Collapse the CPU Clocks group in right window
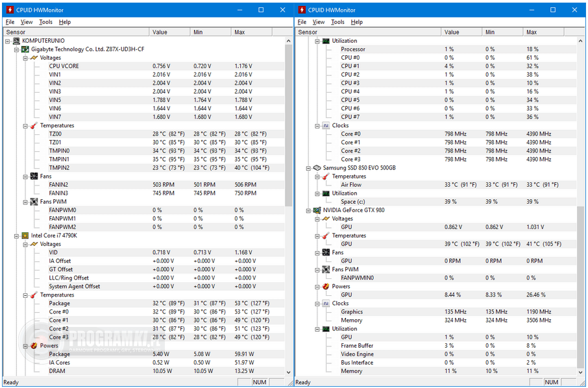Screen dimensions: 588x388 [x=317, y=126]
